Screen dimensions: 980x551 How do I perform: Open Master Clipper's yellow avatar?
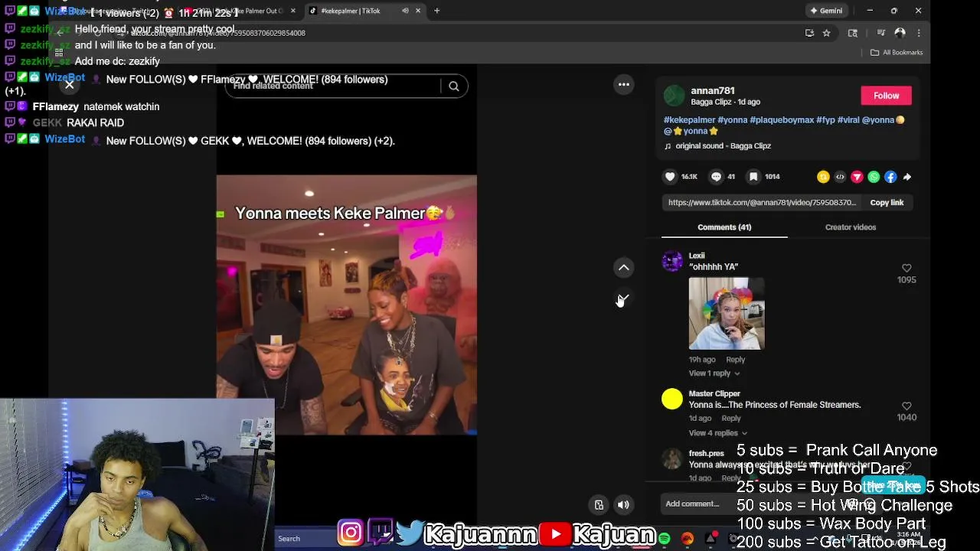click(x=672, y=399)
